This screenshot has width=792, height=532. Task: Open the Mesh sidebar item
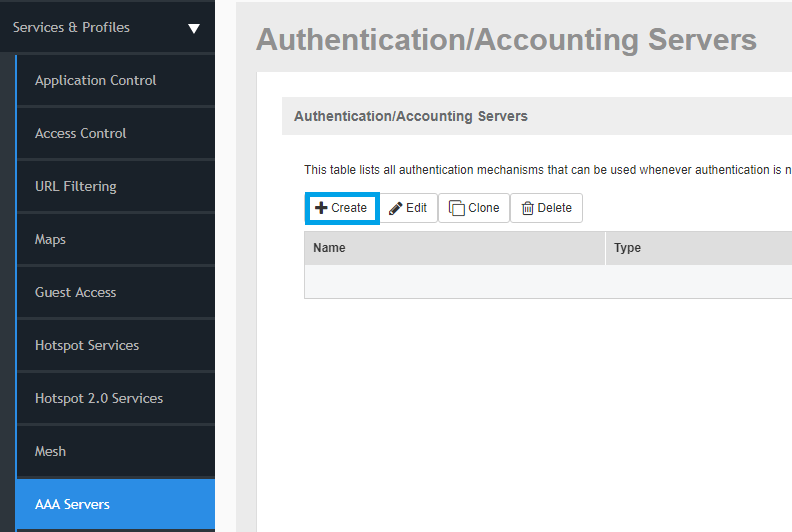[50, 452]
